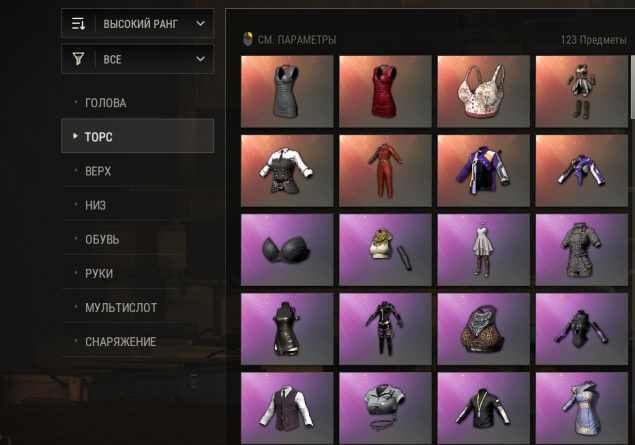Click the funnel filter icon
This screenshot has width=635, height=445.
(79, 59)
